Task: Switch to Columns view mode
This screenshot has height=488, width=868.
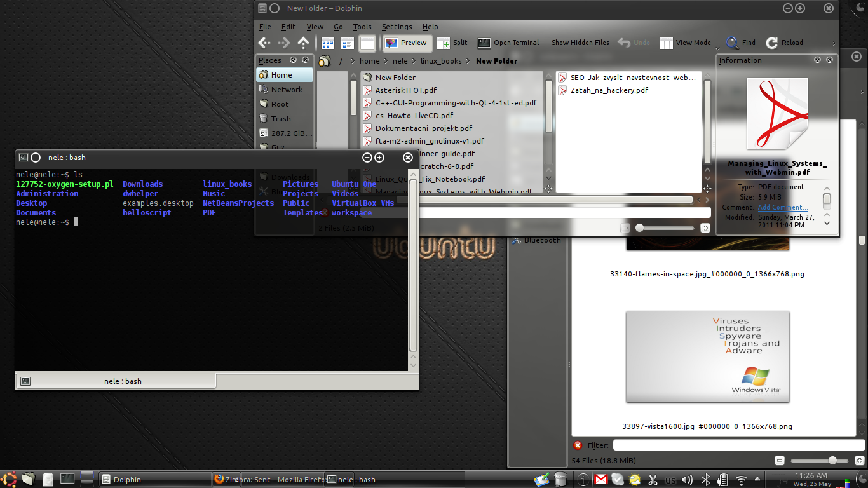Action: tap(367, 43)
